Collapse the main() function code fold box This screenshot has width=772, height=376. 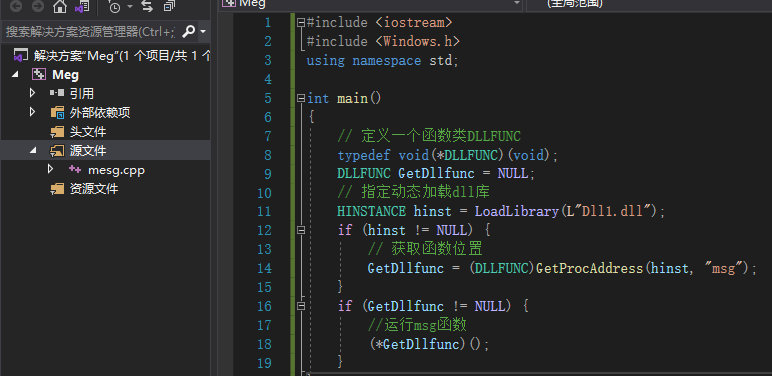click(301, 98)
